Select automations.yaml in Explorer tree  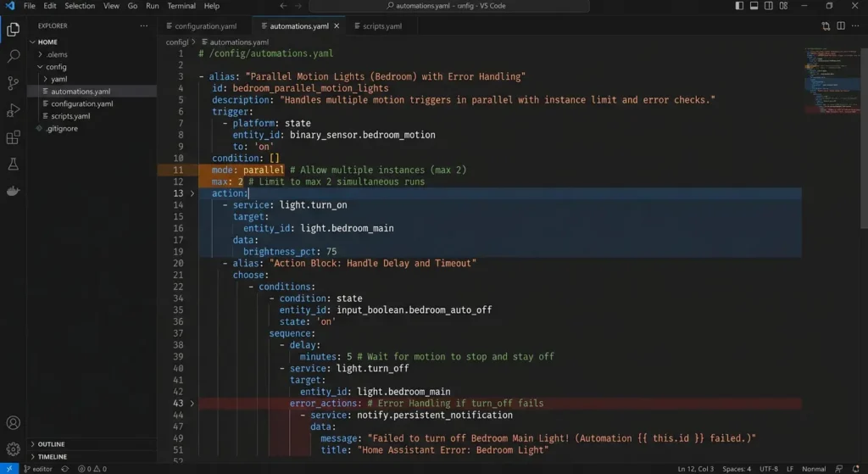92,92
